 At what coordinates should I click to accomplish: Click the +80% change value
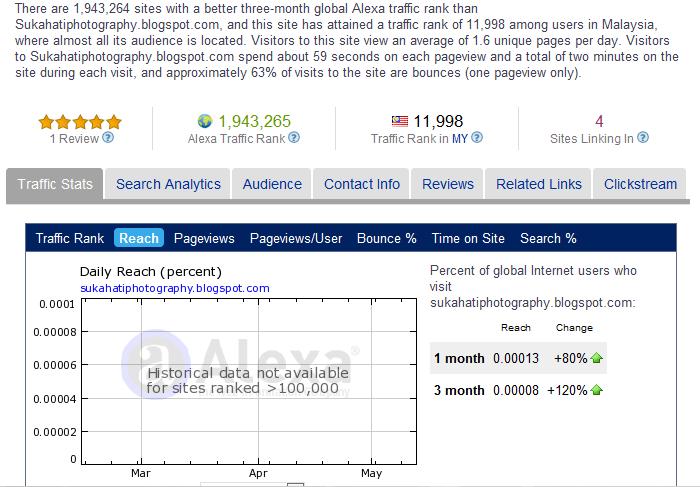tap(571, 358)
